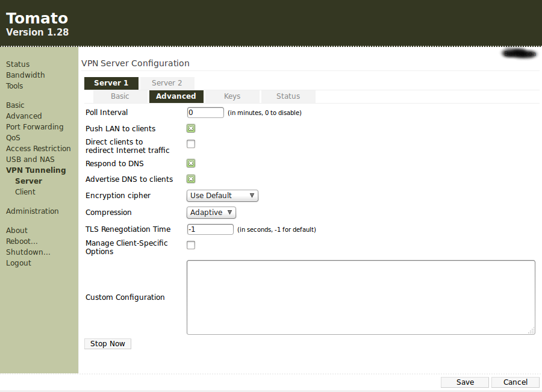Focus the Poll Interval input field

tap(205, 113)
